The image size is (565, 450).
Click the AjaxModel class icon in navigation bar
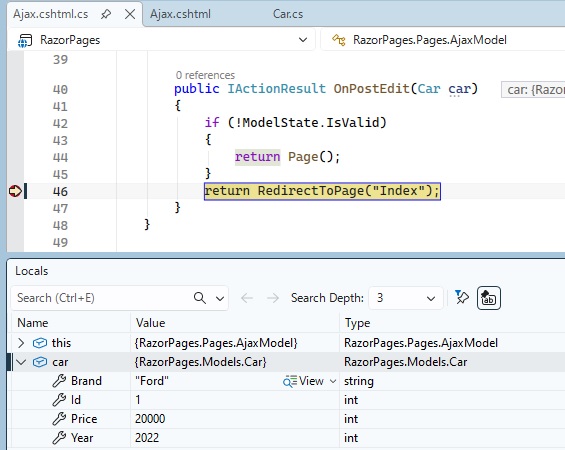click(339, 40)
